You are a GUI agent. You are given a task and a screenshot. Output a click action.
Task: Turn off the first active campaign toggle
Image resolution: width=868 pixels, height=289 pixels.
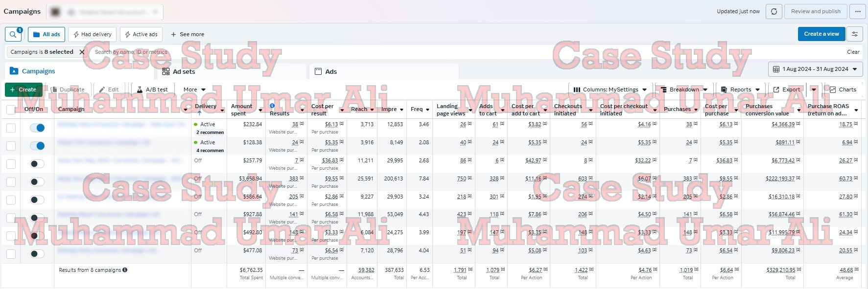coord(37,128)
